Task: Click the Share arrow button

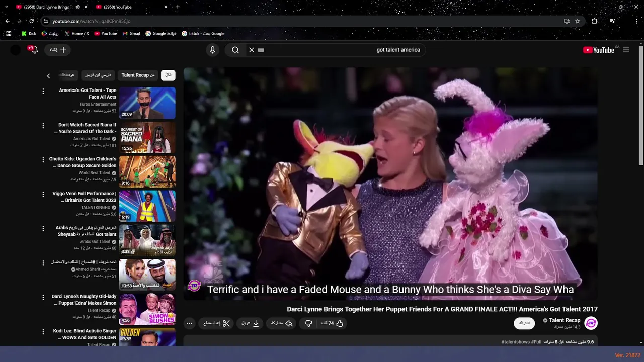Action: 281,323
